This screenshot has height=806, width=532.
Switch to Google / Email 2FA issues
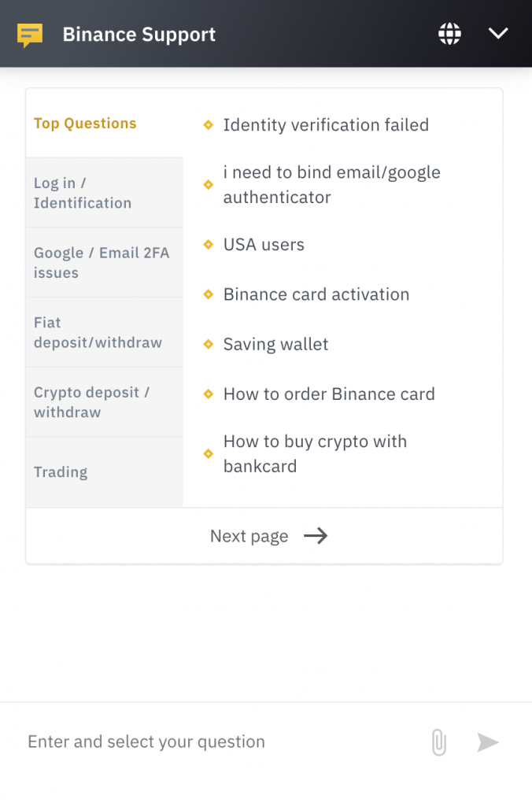click(105, 263)
